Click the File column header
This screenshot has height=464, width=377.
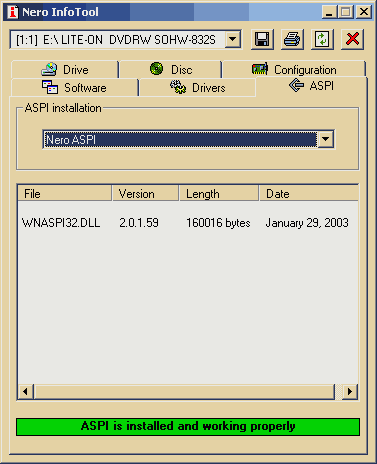click(65, 194)
